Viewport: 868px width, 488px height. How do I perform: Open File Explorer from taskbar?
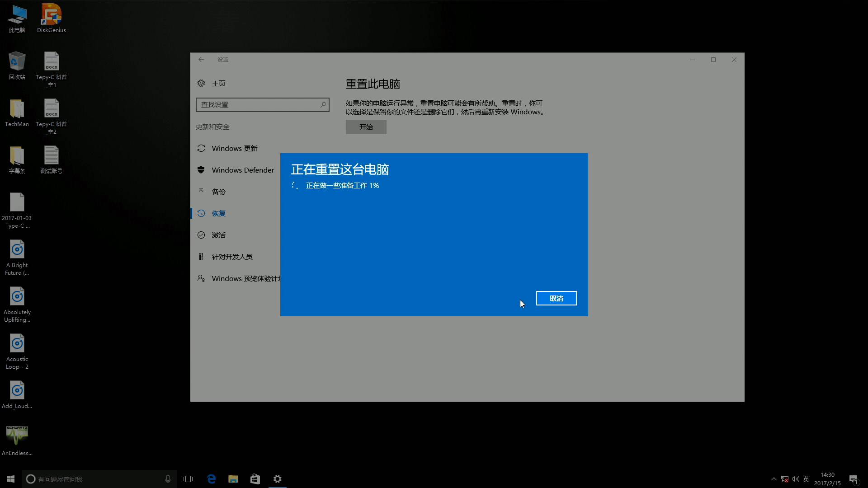[233, 479]
